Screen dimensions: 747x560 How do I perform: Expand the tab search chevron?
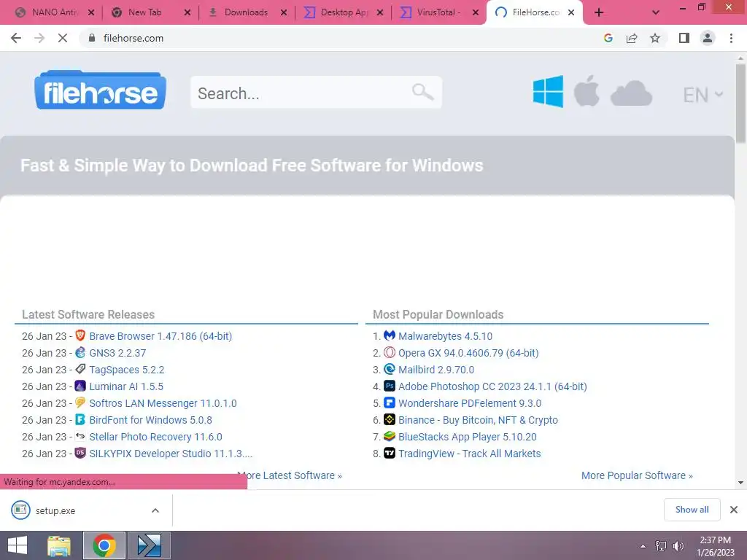pyautogui.click(x=656, y=12)
